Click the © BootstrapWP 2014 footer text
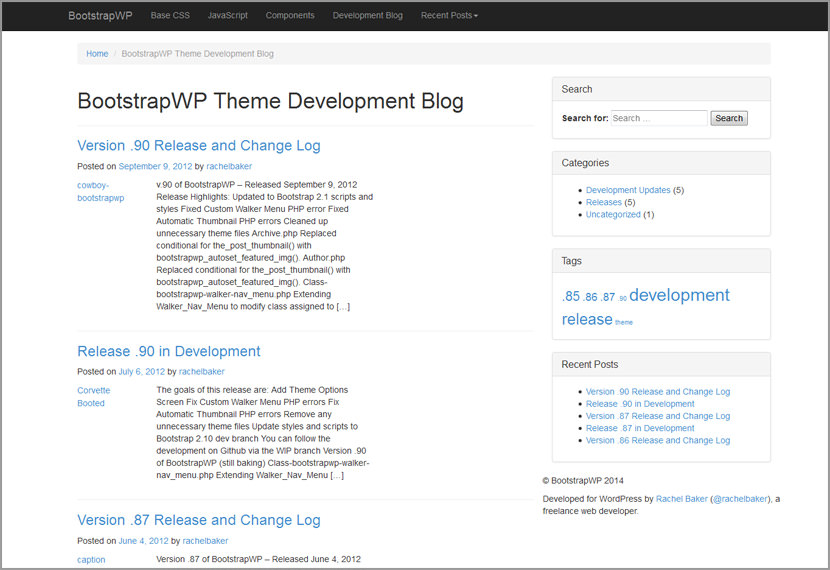The height and width of the screenshot is (570, 830). coord(583,481)
